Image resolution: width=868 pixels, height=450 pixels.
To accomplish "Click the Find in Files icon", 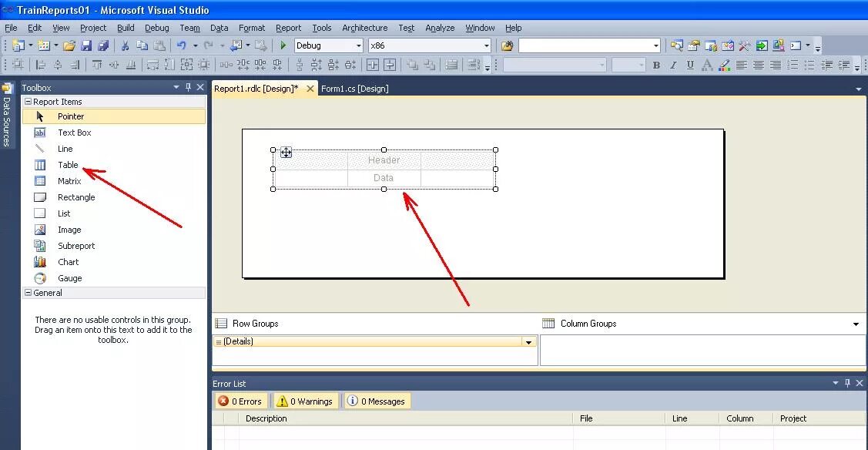I will 507,45.
